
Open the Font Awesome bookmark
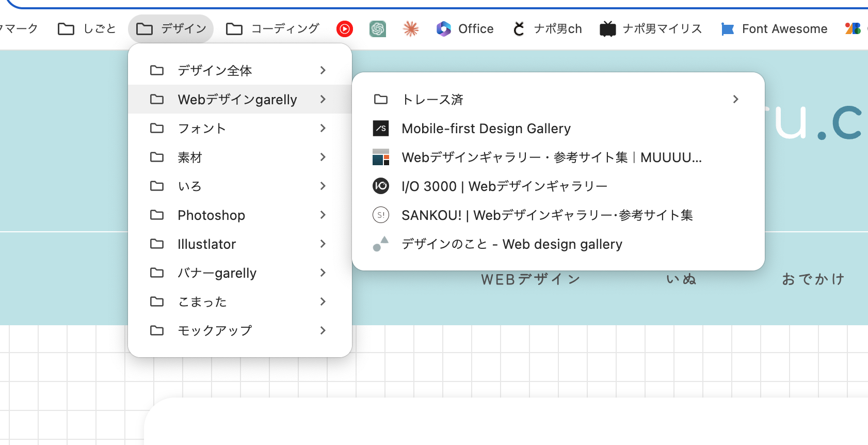pos(774,29)
